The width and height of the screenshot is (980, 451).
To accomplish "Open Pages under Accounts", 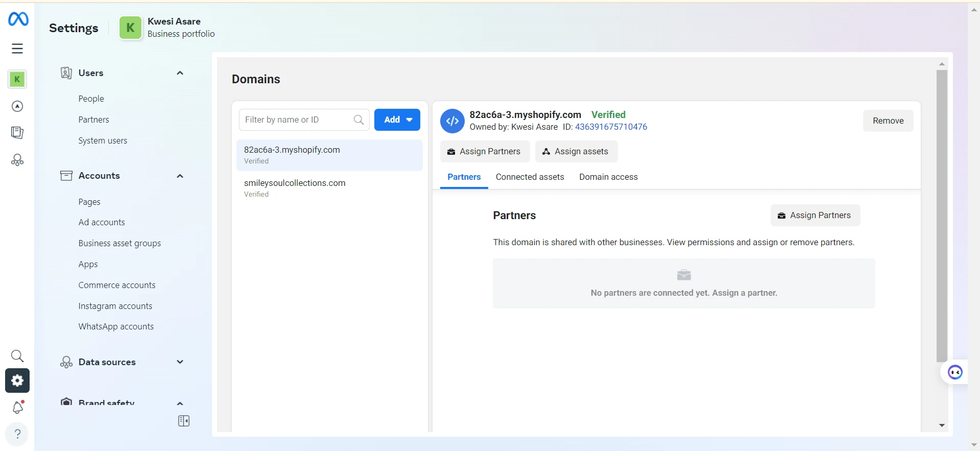I will point(89,202).
